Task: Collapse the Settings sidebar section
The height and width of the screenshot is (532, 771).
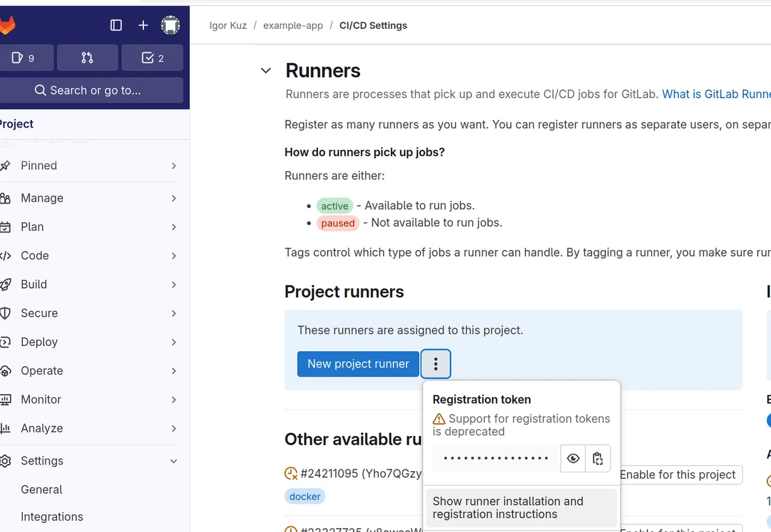Action: (x=89, y=461)
